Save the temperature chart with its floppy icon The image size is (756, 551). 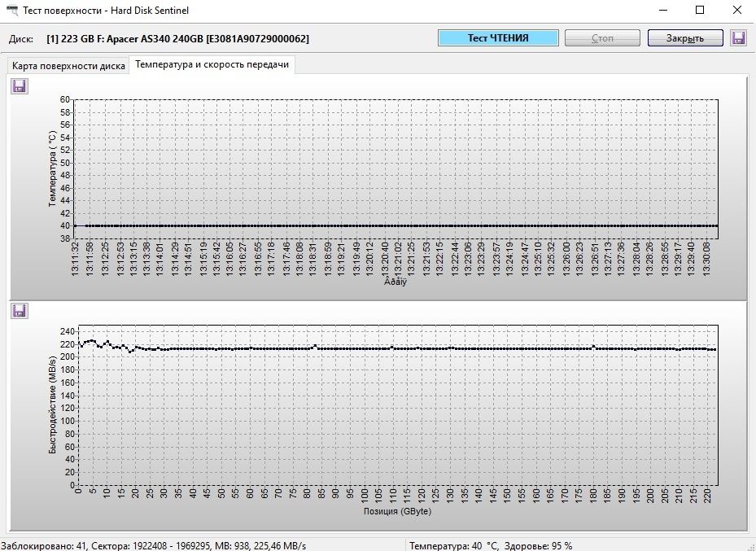tap(20, 86)
